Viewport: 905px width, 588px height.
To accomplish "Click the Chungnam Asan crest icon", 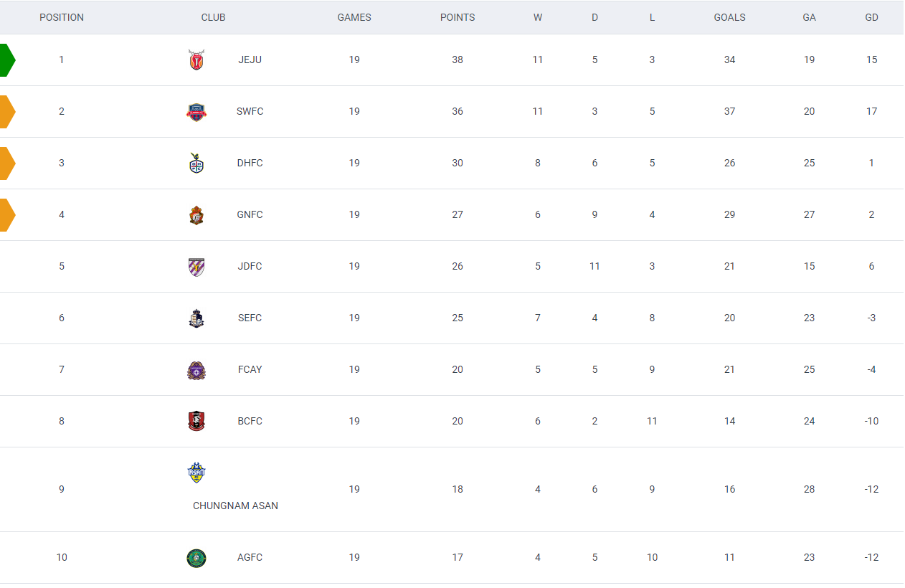I will click(x=196, y=472).
